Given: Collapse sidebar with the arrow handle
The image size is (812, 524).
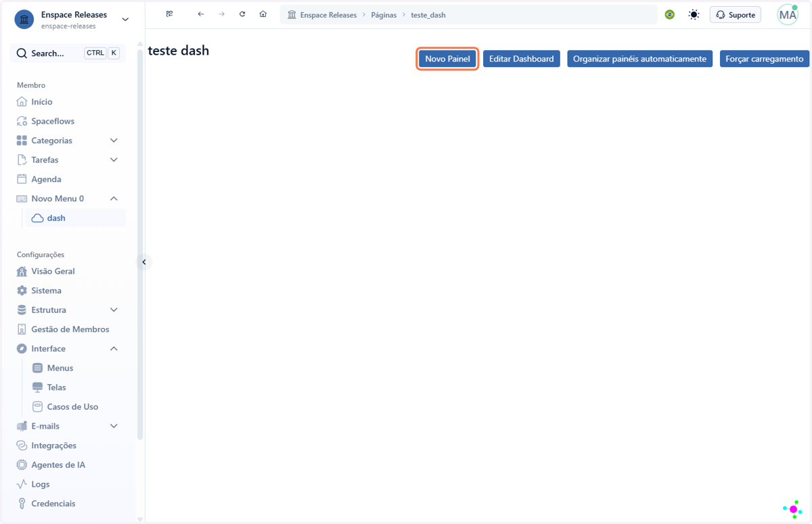Looking at the screenshot, I should [143, 262].
